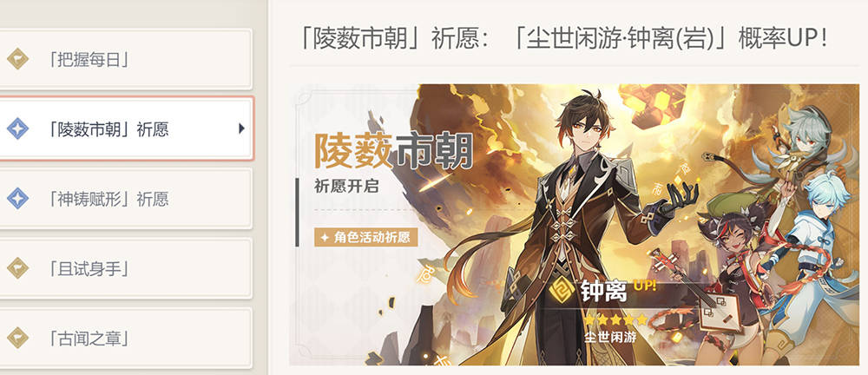This screenshot has width=868, height=375.
Task: Open the 「且试身手」 notice tab
Action: (x=125, y=268)
